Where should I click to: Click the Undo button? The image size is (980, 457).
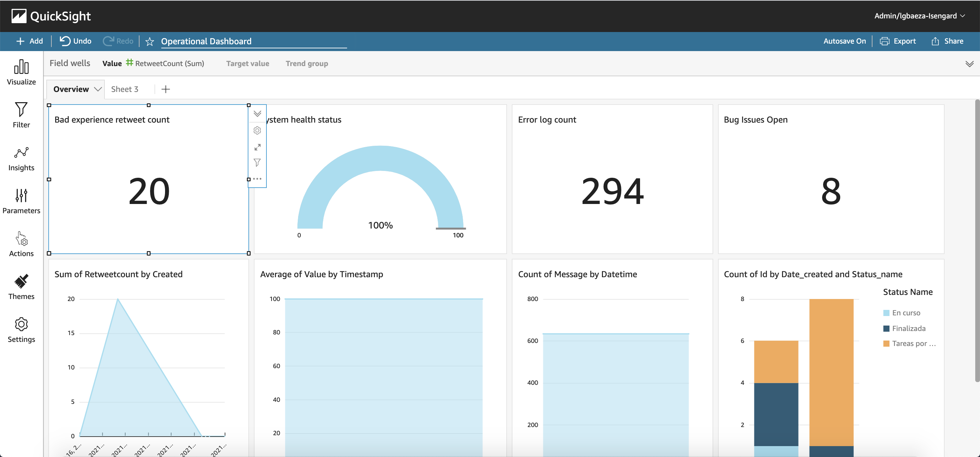tap(75, 41)
